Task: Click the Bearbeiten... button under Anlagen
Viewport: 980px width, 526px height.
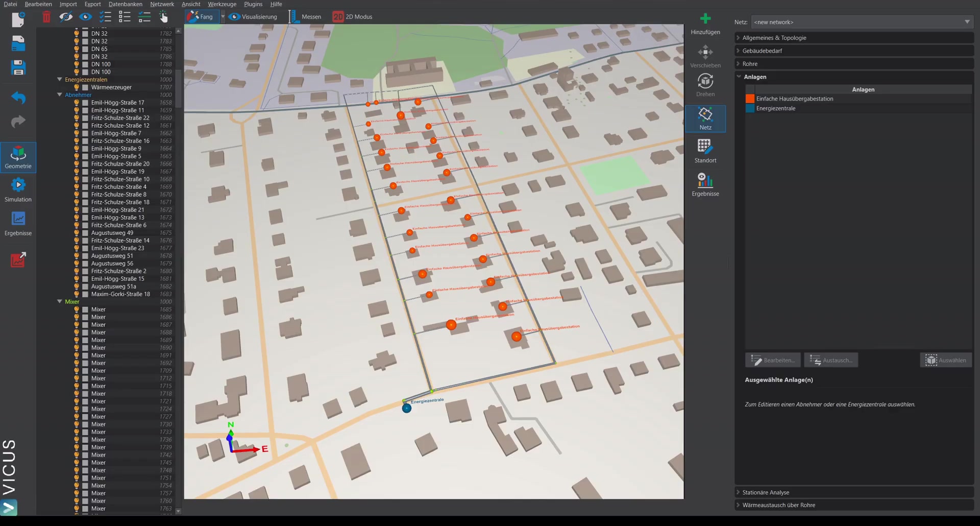Action: (x=773, y=360)
